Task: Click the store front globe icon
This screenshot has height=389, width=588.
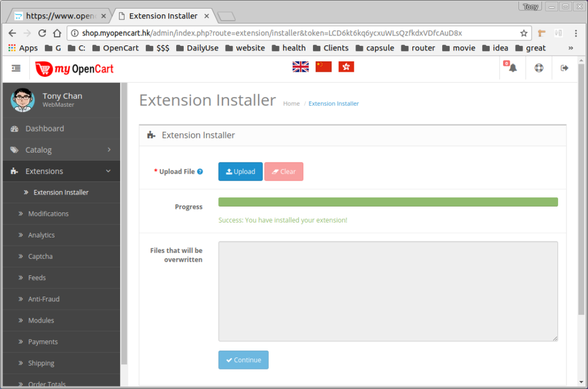Action: (x=537, y=67)
